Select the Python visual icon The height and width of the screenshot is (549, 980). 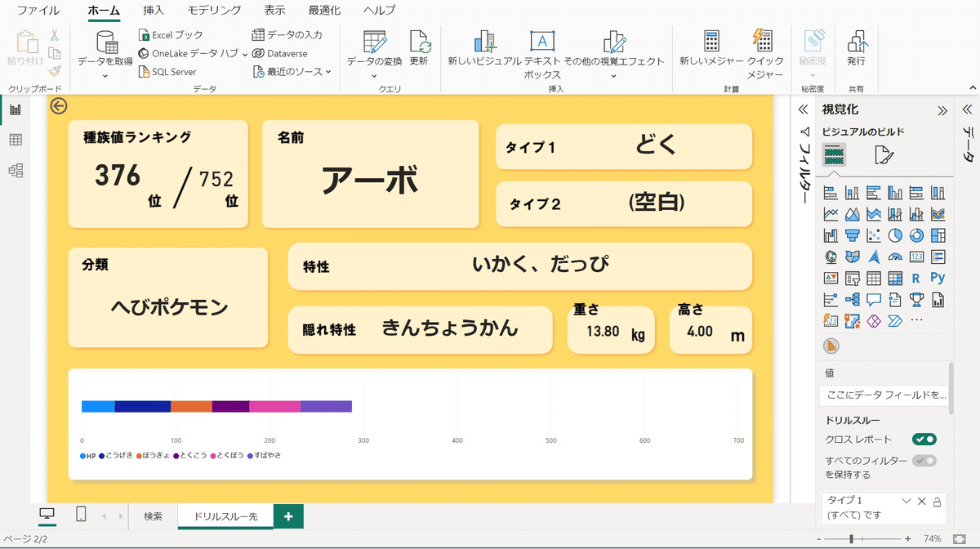[938, 278]
